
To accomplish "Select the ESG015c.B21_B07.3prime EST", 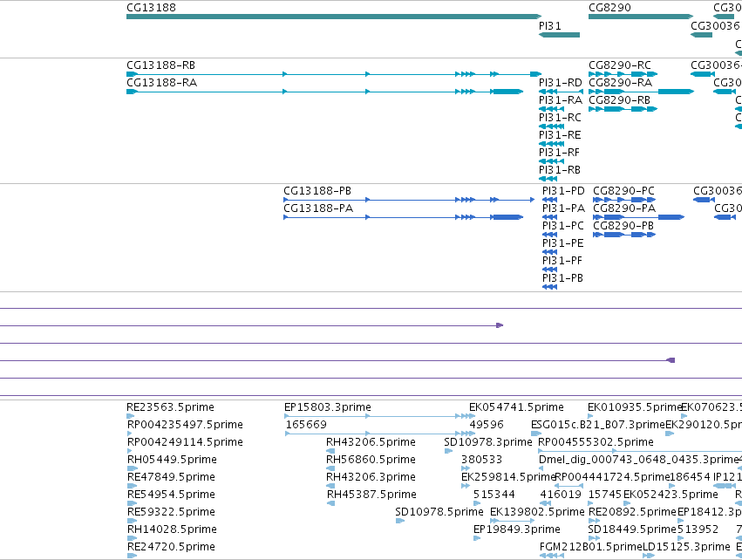I will click(x=536, y=434).
